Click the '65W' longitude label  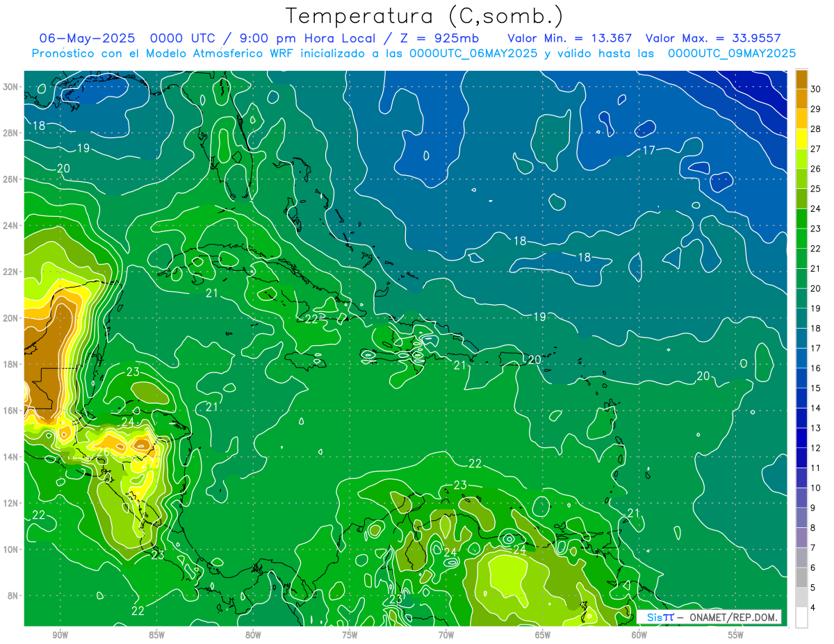tap(543, 635)
